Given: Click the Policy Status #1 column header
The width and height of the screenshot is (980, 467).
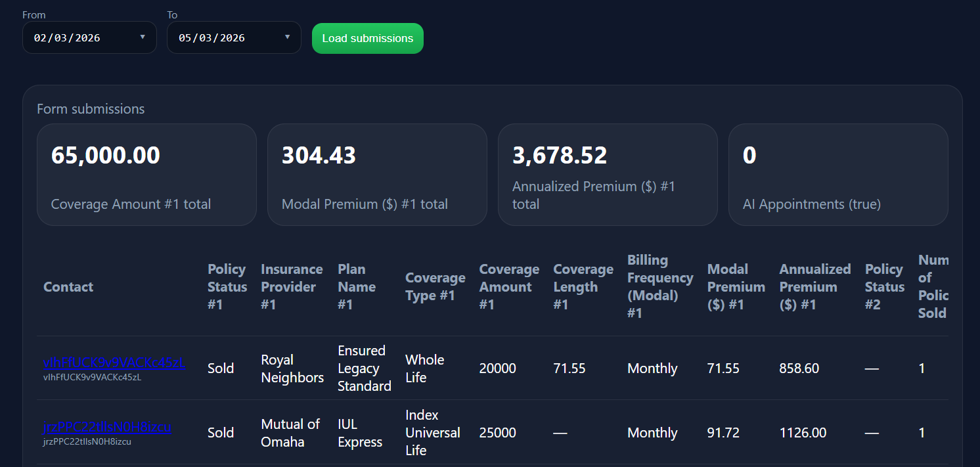Looking at the screenshot, I should [x=227, y=287].
